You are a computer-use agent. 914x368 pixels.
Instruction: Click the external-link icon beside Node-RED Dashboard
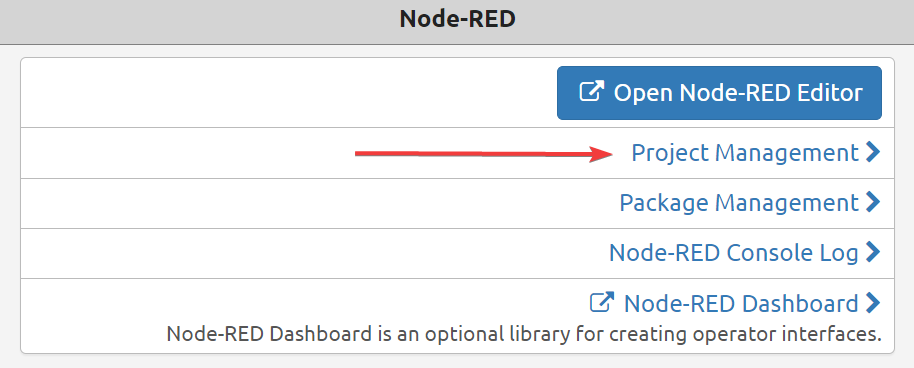tap(602, 303)
